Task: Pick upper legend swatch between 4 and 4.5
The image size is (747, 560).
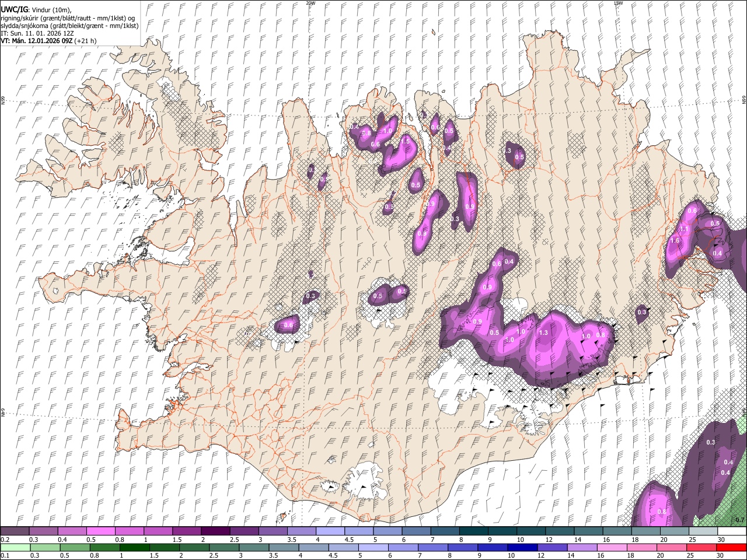Action: pyautogui.click(x=330, y=531)
